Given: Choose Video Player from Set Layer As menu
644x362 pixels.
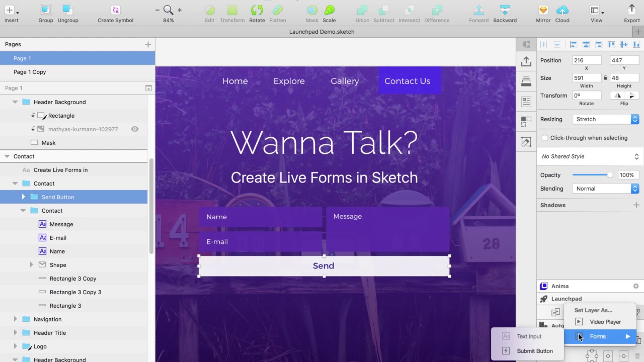Looking at the screenshot, I should click(605, 322).
